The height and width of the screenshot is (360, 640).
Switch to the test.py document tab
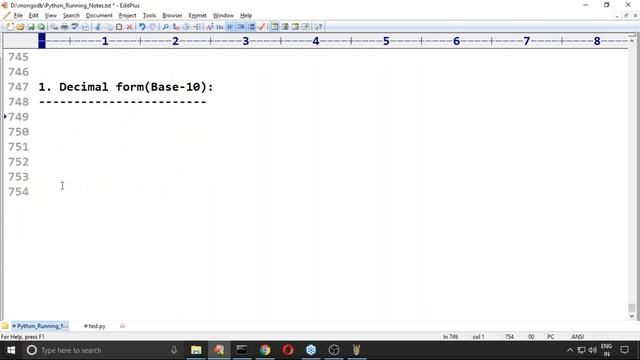[95, 326]
